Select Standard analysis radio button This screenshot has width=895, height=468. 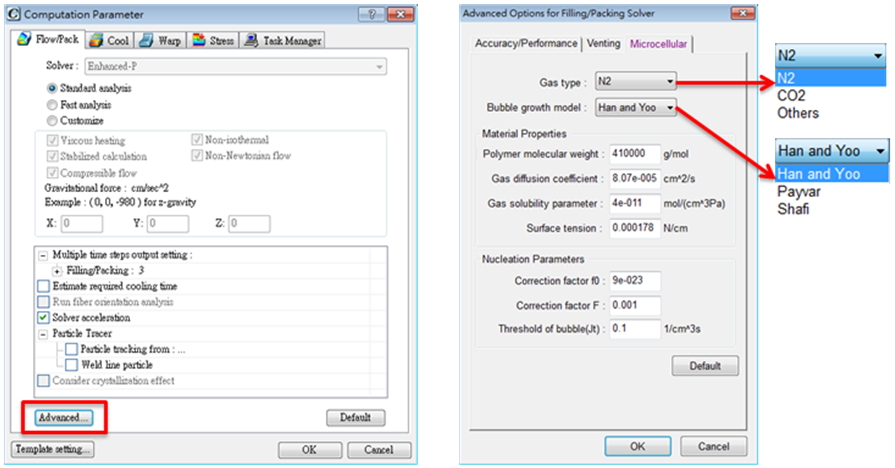coord(52,88)
